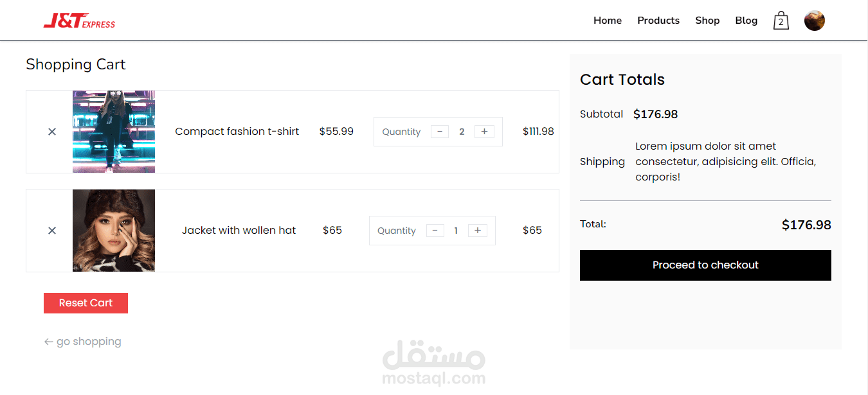Increase t-shirt quantity with plus button
Screen dimensions: 868x395
(x=484, y=132)
